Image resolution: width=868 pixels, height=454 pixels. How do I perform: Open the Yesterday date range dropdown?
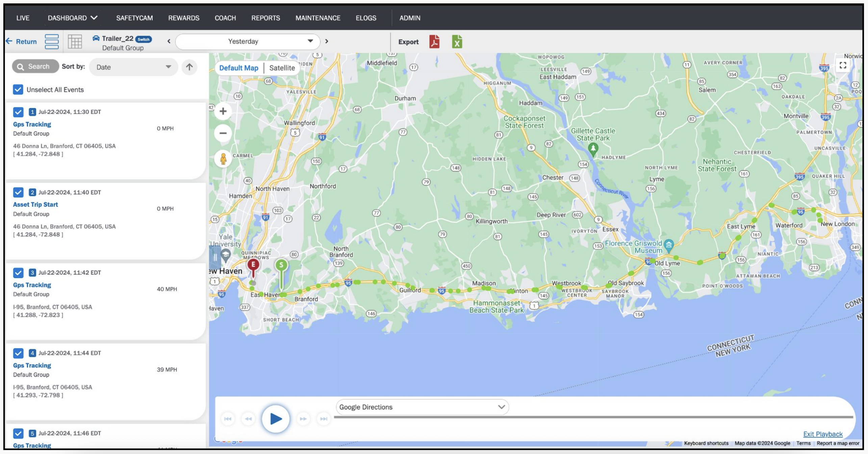click(248, 42)
